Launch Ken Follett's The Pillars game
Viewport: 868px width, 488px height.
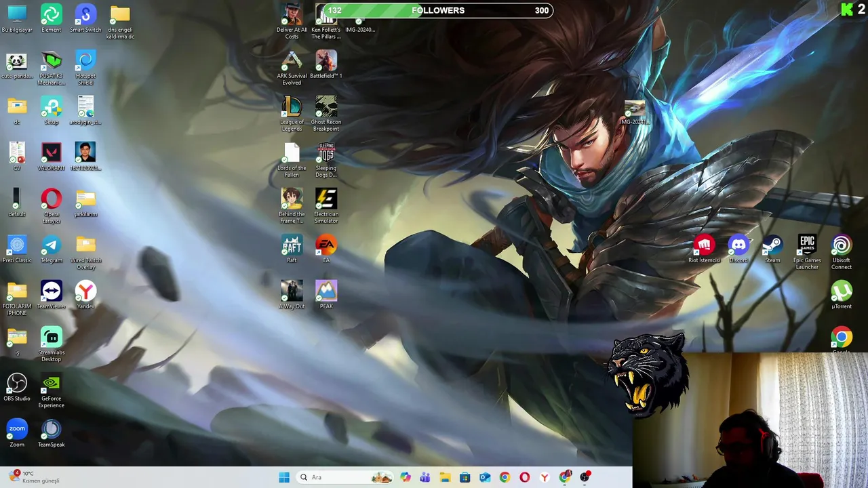pos(326,22)
